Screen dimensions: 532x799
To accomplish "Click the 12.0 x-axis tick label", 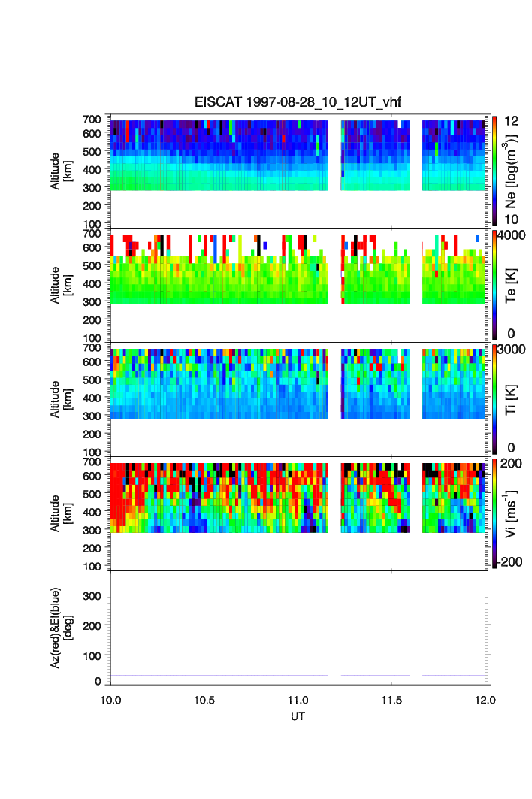I will pos(485,700).
